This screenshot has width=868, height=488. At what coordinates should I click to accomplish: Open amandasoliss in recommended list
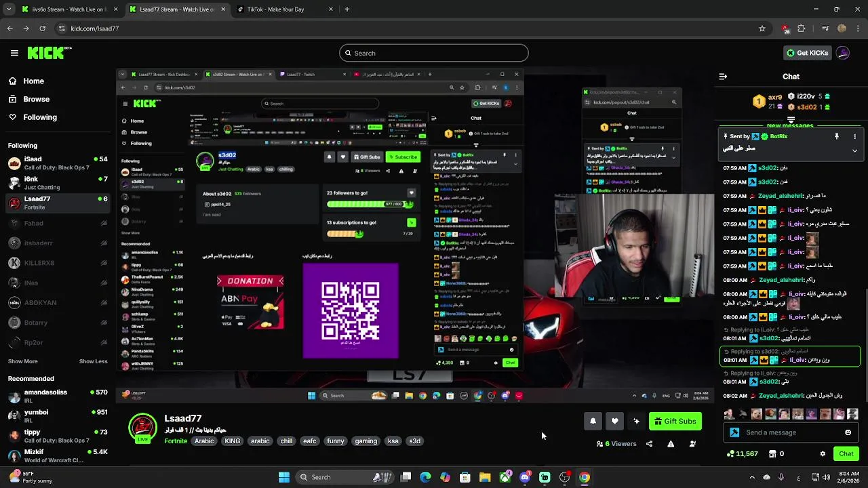tap(58, 396)
